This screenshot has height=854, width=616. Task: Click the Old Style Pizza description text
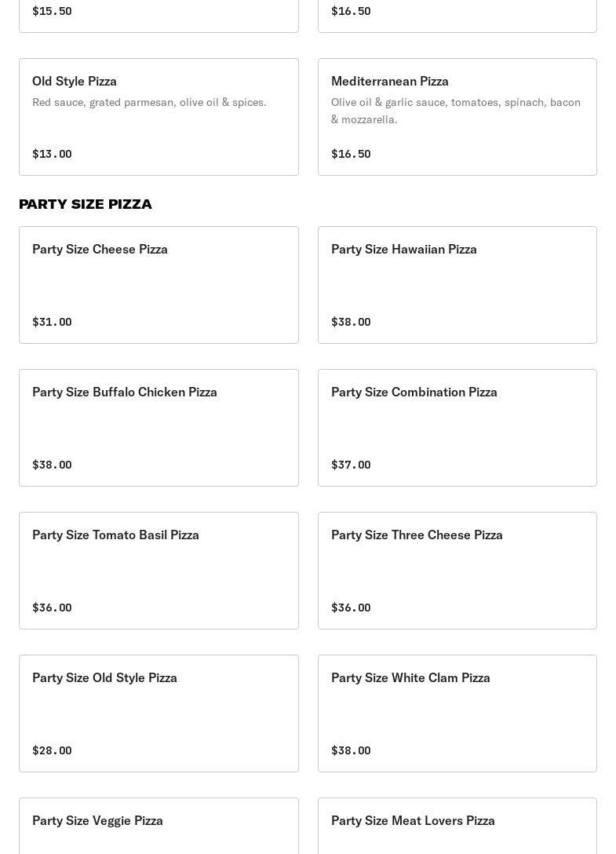point(149,102)
